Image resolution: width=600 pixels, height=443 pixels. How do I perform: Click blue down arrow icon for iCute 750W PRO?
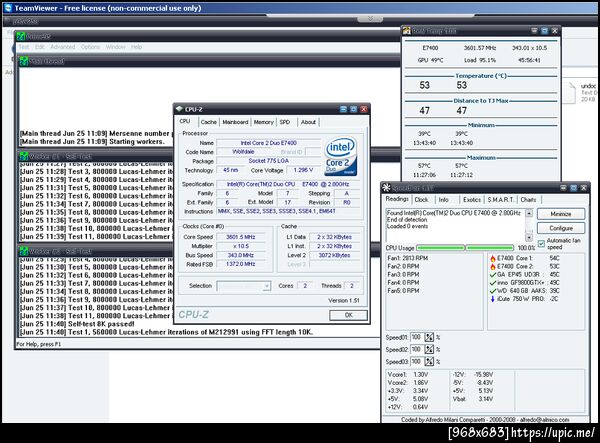point(493,299)
